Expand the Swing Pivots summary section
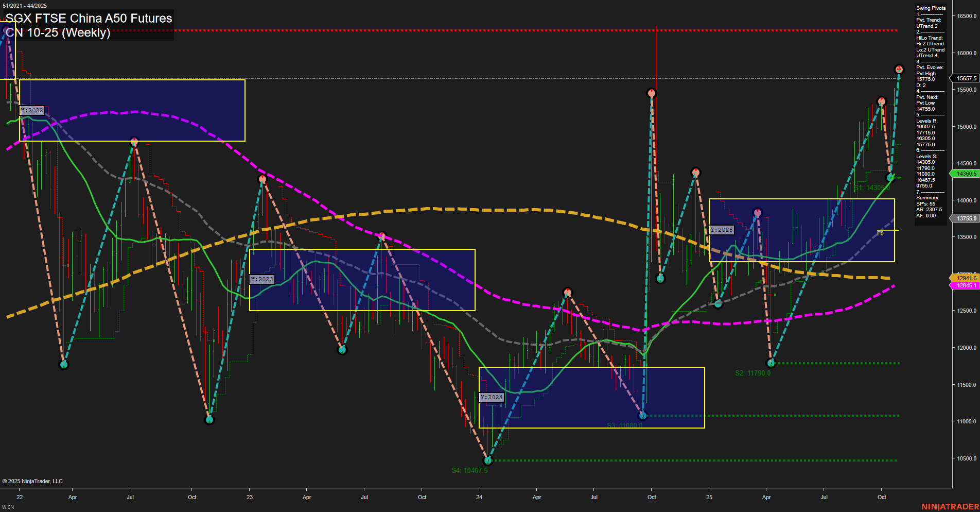The height and width of the screenshot is (512, 980). pyautogui.click(x=927, y=197)
